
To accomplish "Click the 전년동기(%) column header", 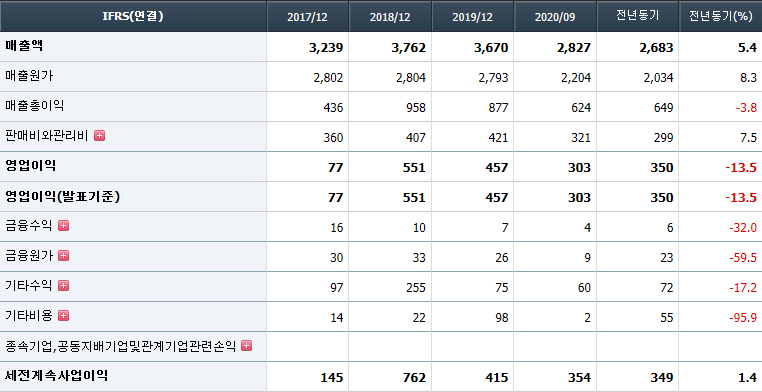I will tap(720, 17).
